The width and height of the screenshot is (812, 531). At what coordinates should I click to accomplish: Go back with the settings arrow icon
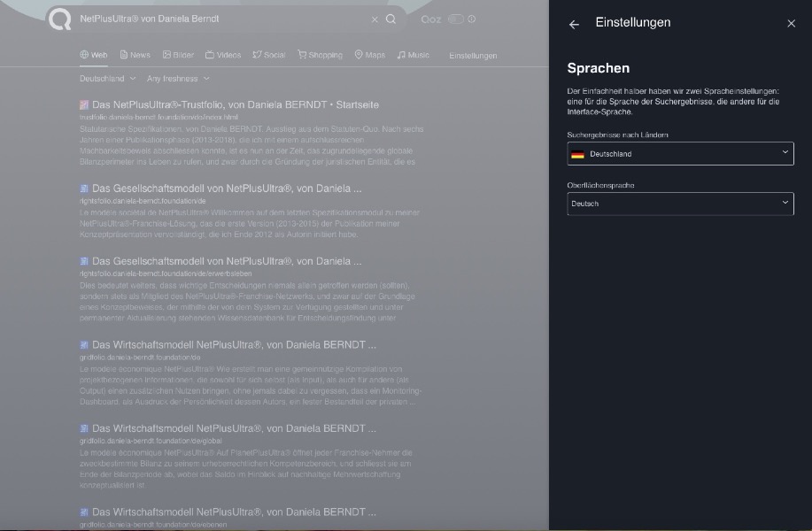(x=574, y=24)
